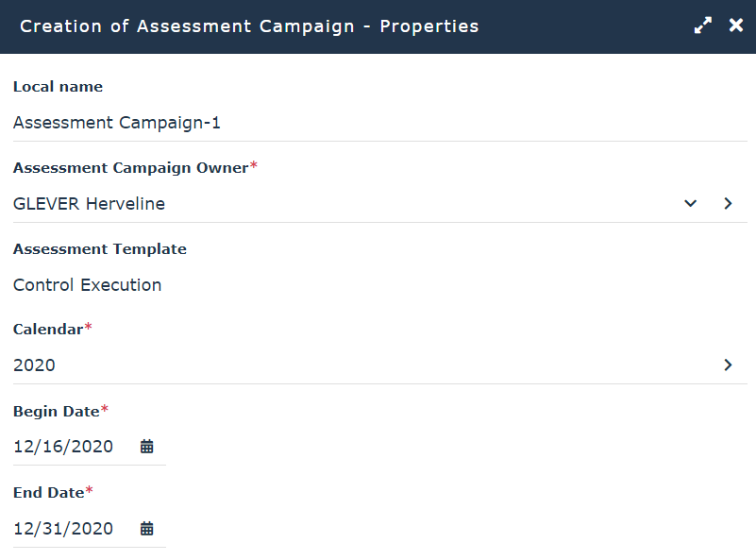The width and height of the screenshot is (756, 560).
Task: Open the Assessment Campaign Owner dropdown list
Action: point(691,203)
